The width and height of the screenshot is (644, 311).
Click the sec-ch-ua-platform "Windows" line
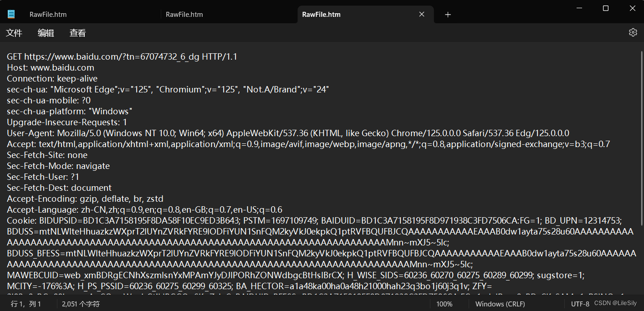[70, 112]
